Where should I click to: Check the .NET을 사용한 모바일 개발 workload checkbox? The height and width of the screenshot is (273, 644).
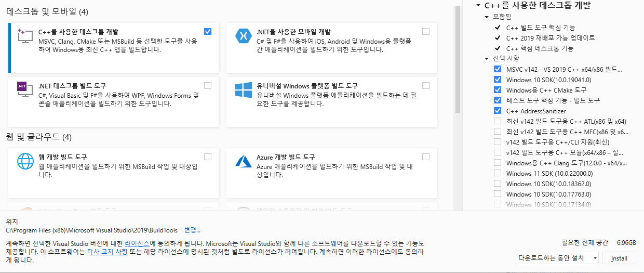pyautogui.click(x=426, y=31)
